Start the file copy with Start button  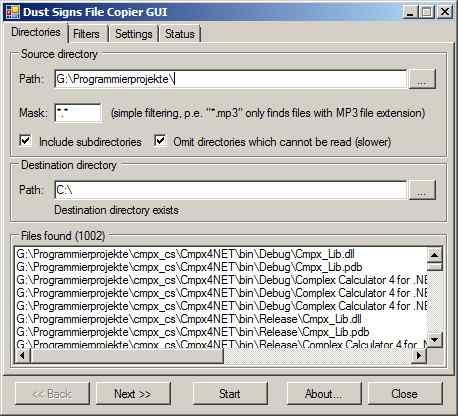pyautogui.click(x=230, y=394)
